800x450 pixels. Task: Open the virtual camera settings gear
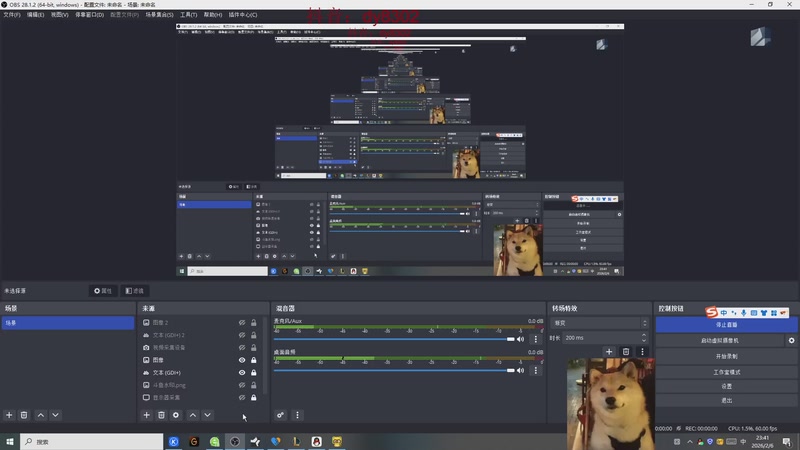click(791, 340)
